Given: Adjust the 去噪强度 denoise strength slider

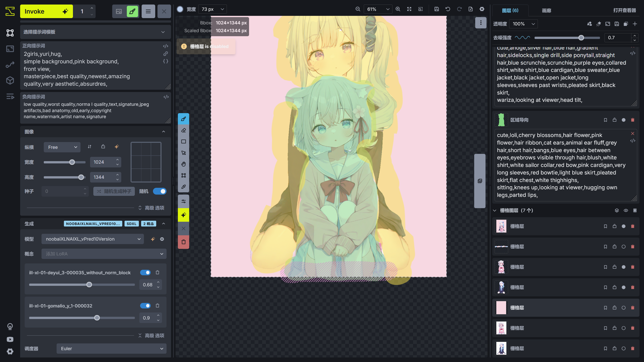Looking at the screenshot, I should point(581,37).
